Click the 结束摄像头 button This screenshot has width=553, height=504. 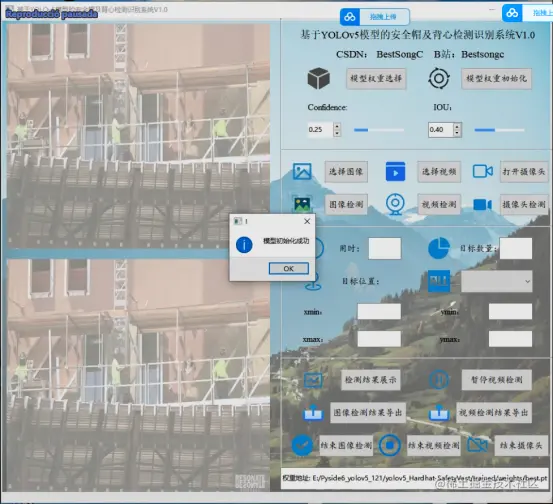521,445
